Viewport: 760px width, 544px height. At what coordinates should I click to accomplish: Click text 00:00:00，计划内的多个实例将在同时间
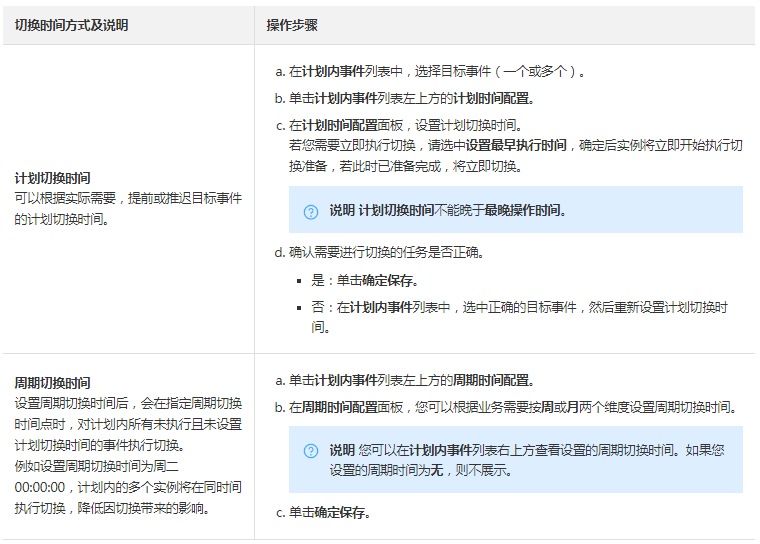click(128, 487)
